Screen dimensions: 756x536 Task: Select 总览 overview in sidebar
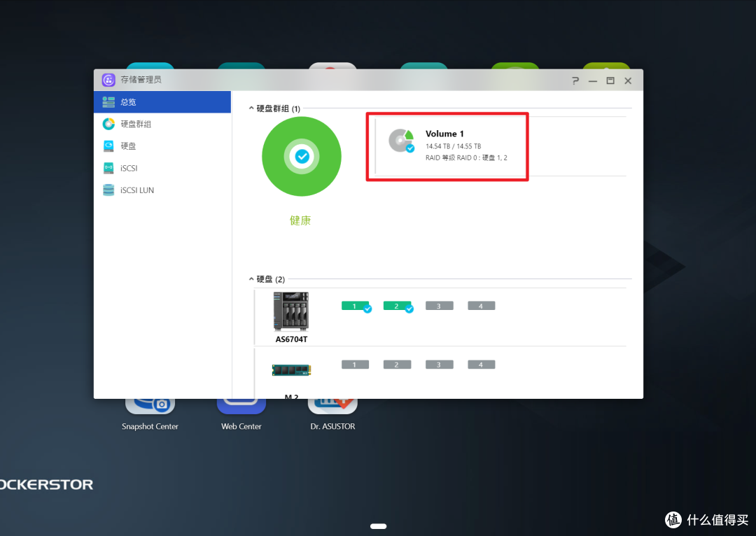point(128,102)
